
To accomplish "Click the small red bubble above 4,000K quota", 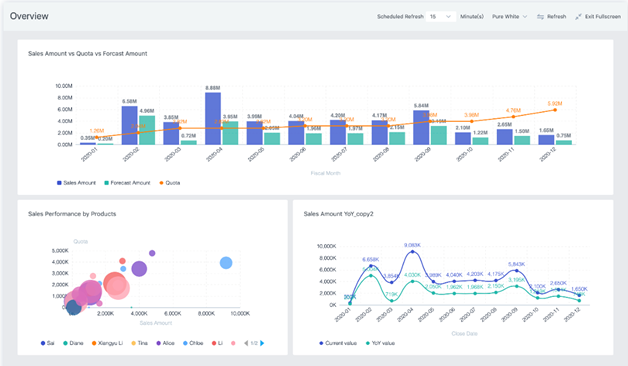I will 123,261.
